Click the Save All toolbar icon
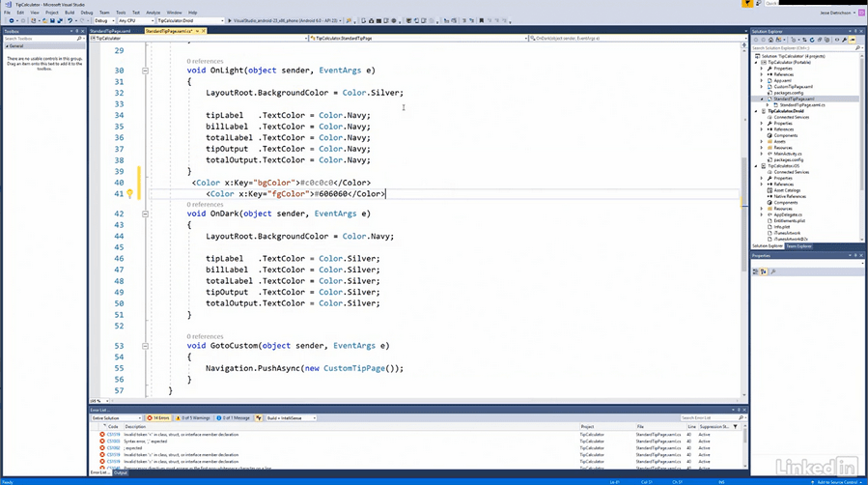Screen dimensions: 868x485 click(60, 20)
